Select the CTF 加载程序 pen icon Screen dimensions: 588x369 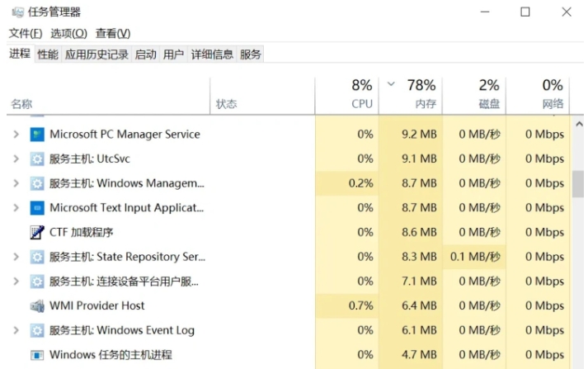point(37,232)
